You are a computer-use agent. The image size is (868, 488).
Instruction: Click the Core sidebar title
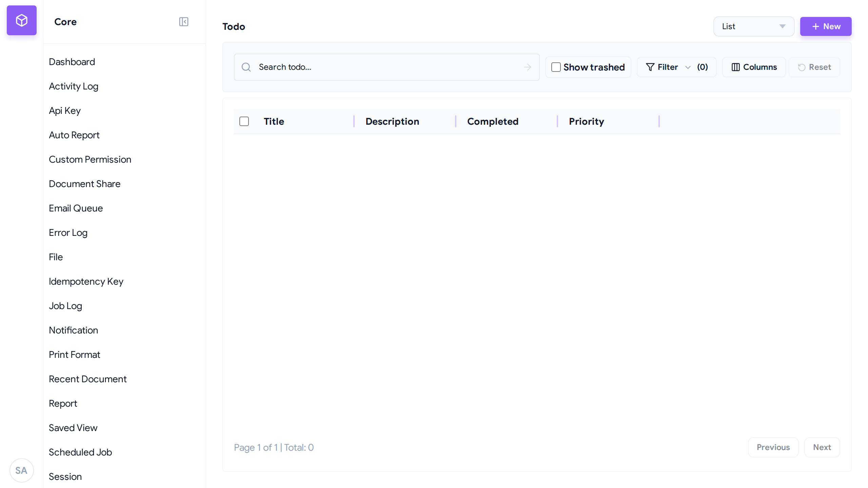click(65, 22)
